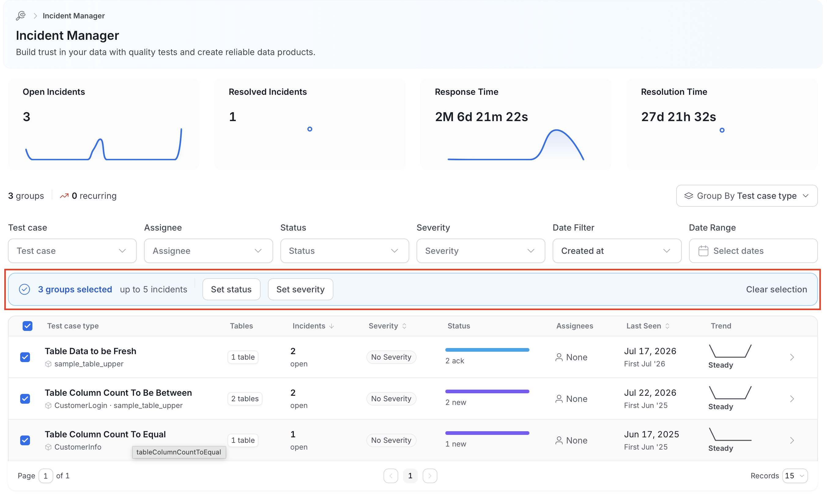827x504 pixels.
Task: Open the Assignee filter dropdown
Action: coord(208,251)
